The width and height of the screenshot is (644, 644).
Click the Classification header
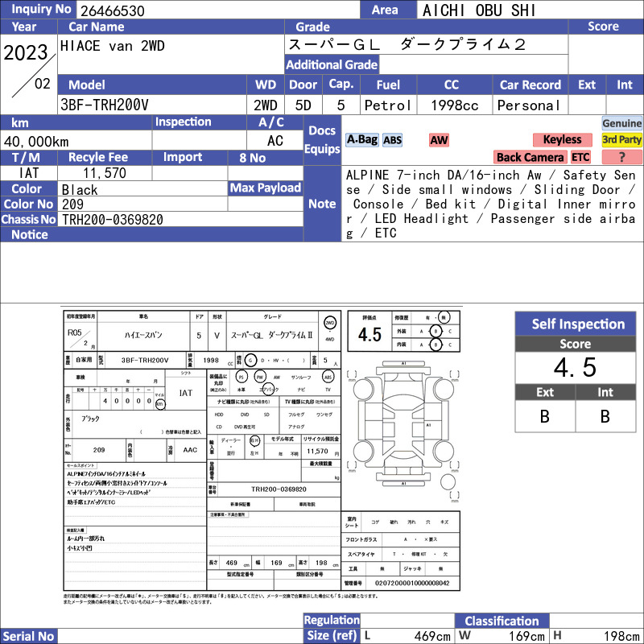[502, 621]
